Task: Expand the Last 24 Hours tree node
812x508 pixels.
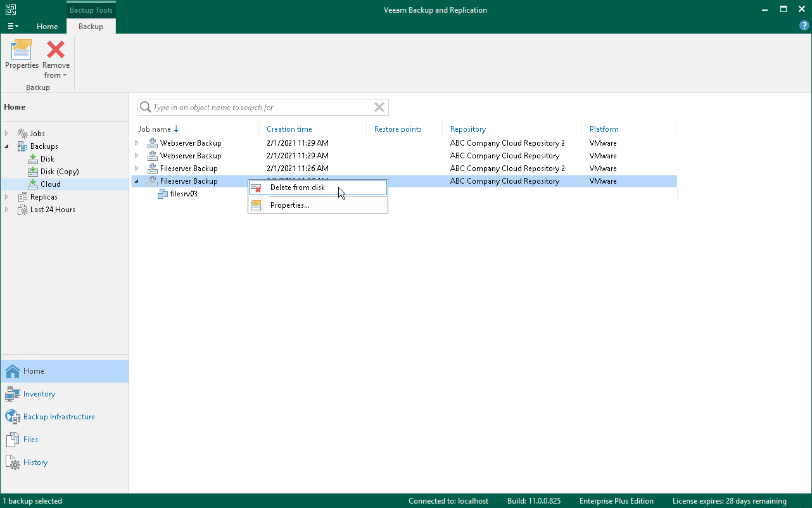Action: pyautogui.click(x=8, y=210)
